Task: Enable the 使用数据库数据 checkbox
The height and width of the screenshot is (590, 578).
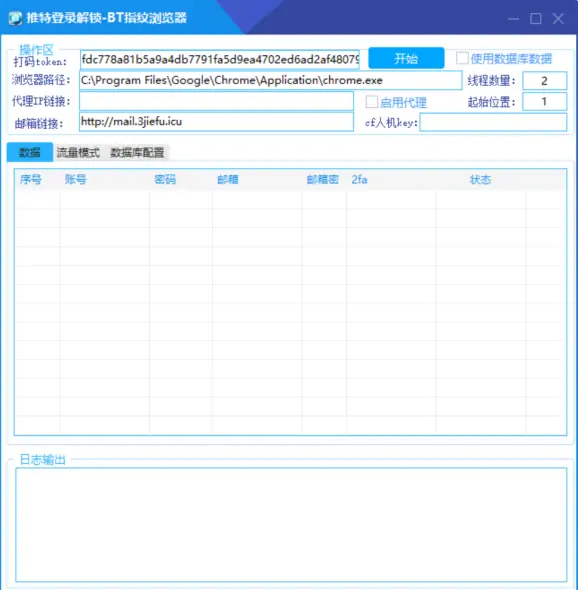Action: point(462,58)
